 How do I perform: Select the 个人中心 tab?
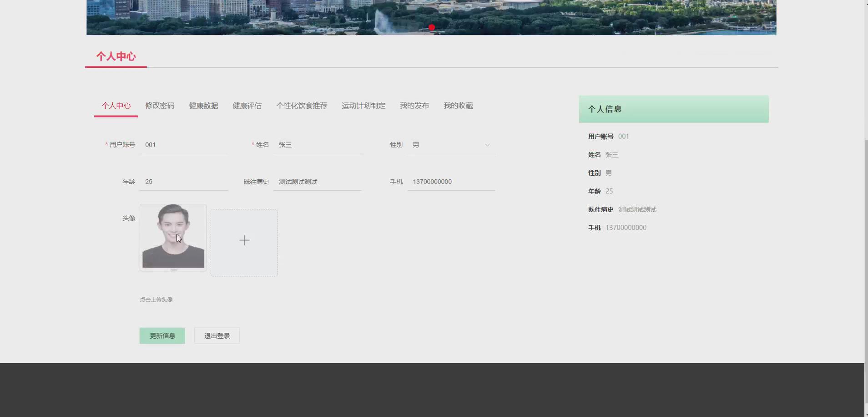[116, 106]
